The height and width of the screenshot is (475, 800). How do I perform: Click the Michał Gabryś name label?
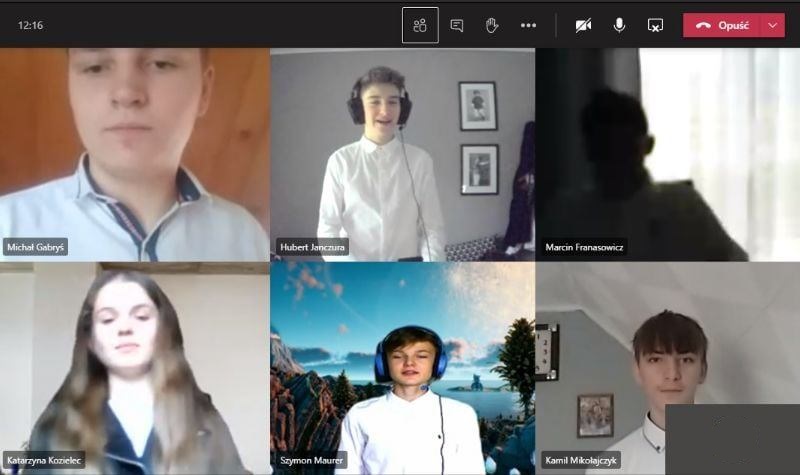pyautogui.click(x=35, y=247)
